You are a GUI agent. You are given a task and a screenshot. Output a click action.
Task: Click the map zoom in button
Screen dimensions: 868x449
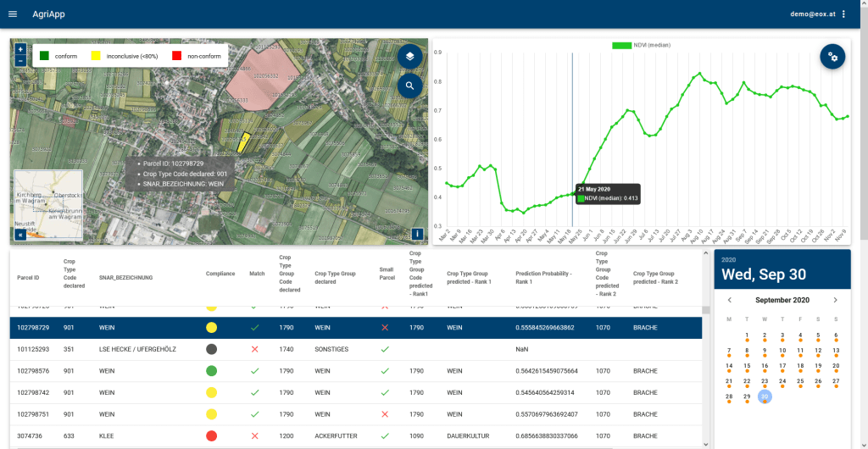point(20,49)
